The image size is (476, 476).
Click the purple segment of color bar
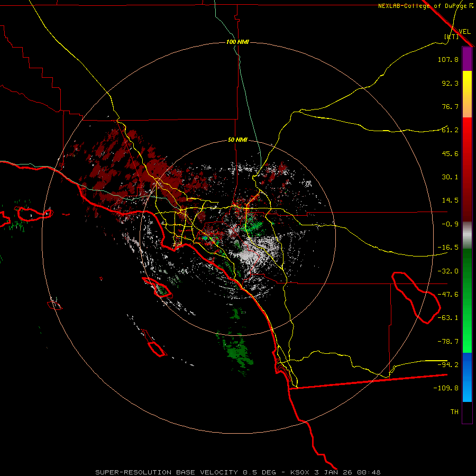(x=467, y=59)
